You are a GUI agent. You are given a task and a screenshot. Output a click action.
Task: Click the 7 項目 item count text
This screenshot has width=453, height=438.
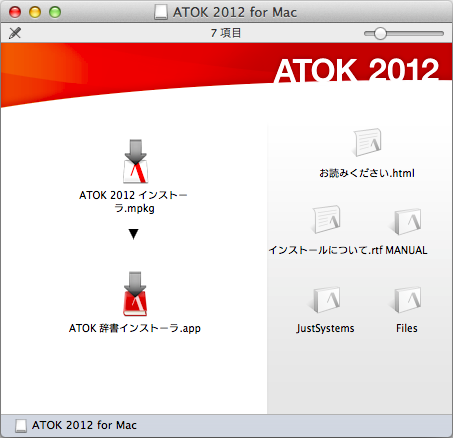(x=226, y=33)
